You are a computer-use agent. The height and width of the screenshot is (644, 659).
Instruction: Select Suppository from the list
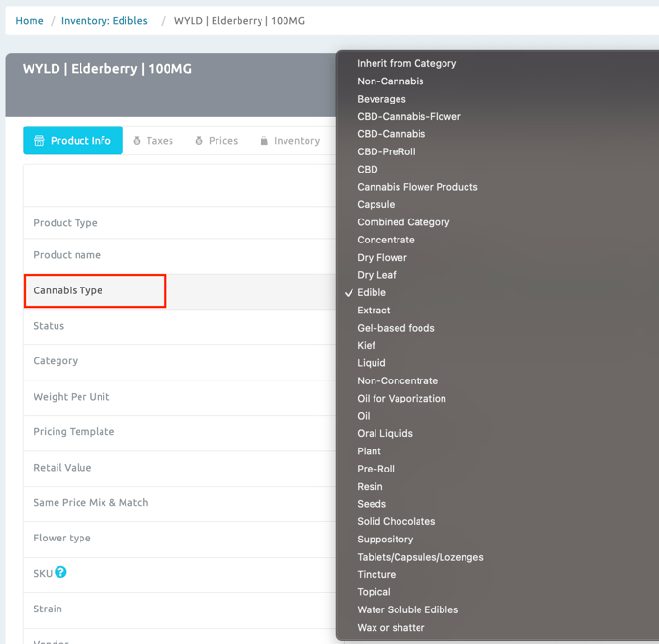click(x=385, y=540)
